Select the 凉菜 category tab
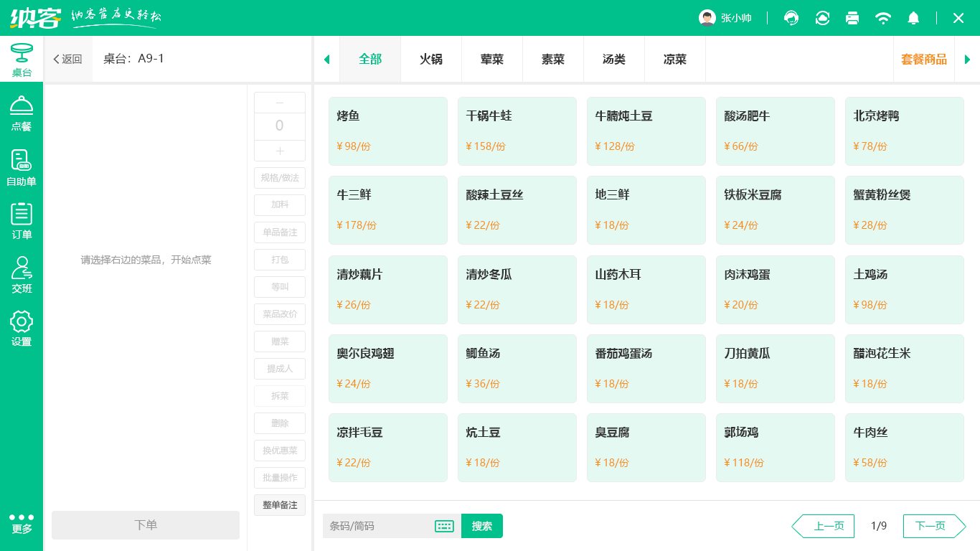Image resolution: width=980 pixels, height=551 pixels. (674, 59)
